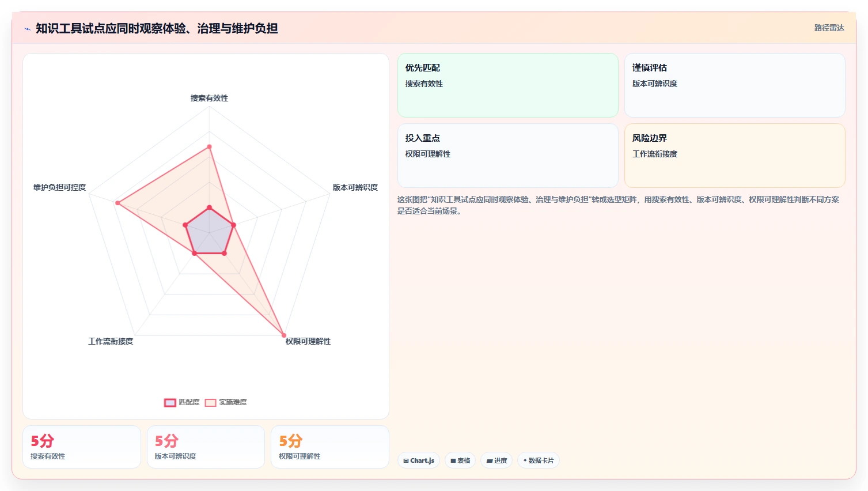This screenshot has width=868, height=491.
Task: Click the page title about 知识工具试点
Action: tap(157, 28)
